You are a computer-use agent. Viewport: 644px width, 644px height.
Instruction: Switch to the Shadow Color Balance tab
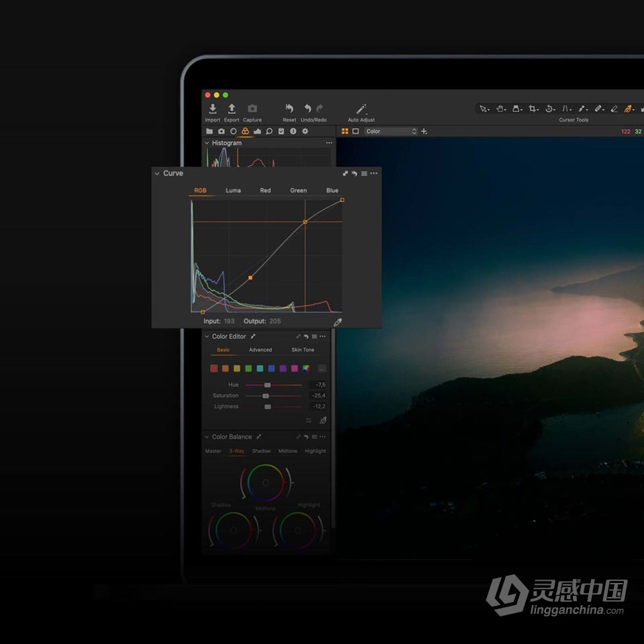pyautogui.click(x=261, y=451)
